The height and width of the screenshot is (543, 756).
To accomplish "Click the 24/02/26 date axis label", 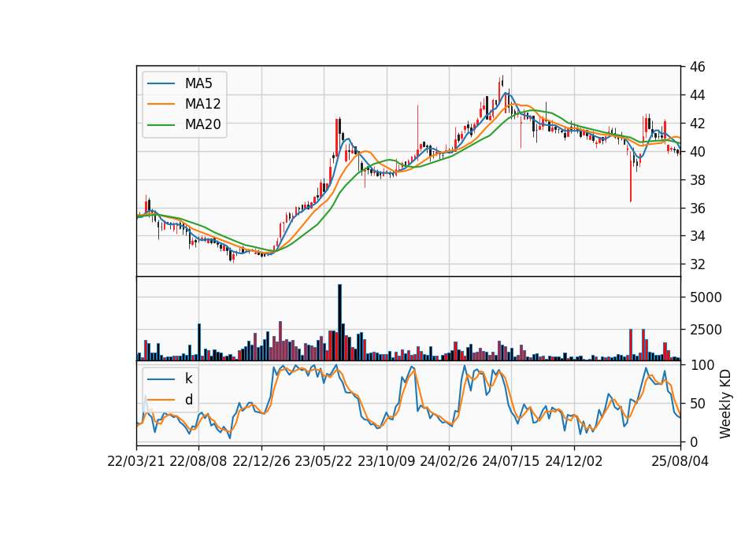I will (x=449, y=461).
